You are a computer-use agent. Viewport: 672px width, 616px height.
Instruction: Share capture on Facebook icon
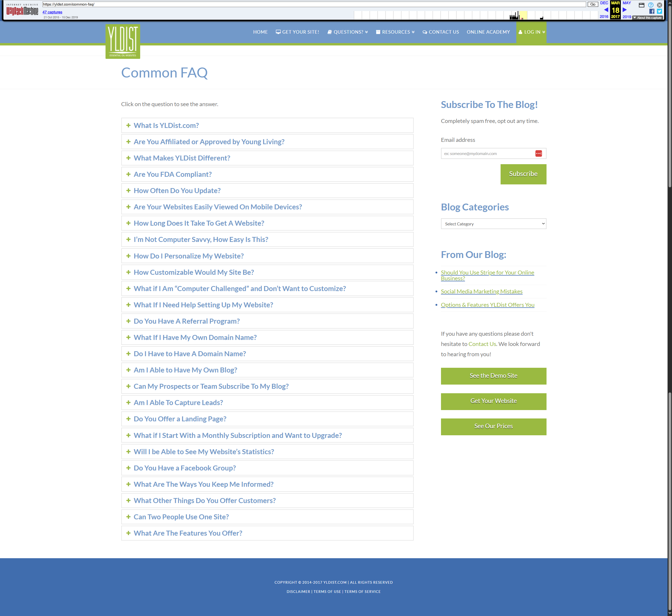click(x=652, y=11)
